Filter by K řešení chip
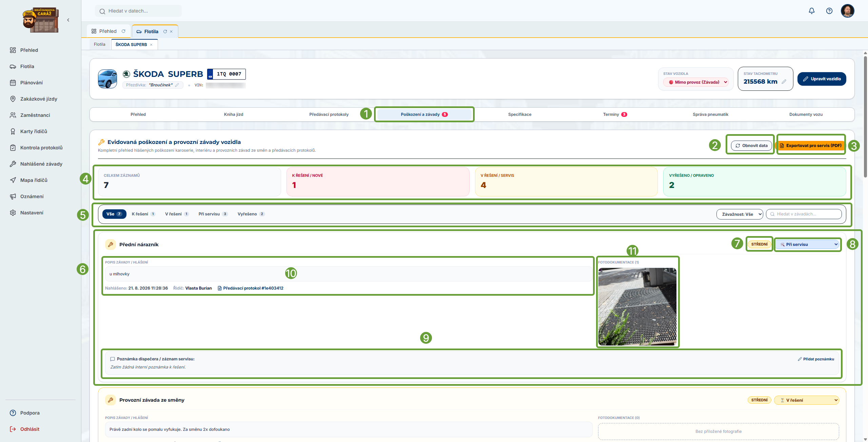This screenshot has height=442, width=868. click(143, 214)
